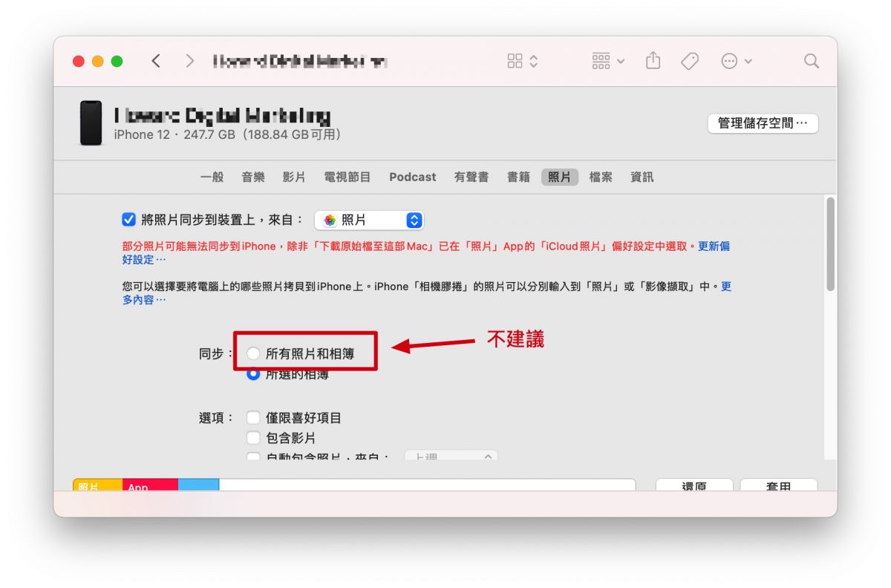Switch to the 電視節目 tab
The width and height of the screenshot is (891, 588).
coord(347,177)
